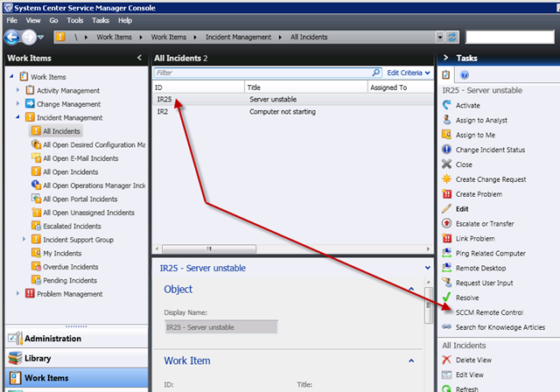Open the Administration workspace
This screenshot has width=560, height=392.
[52, 339]
